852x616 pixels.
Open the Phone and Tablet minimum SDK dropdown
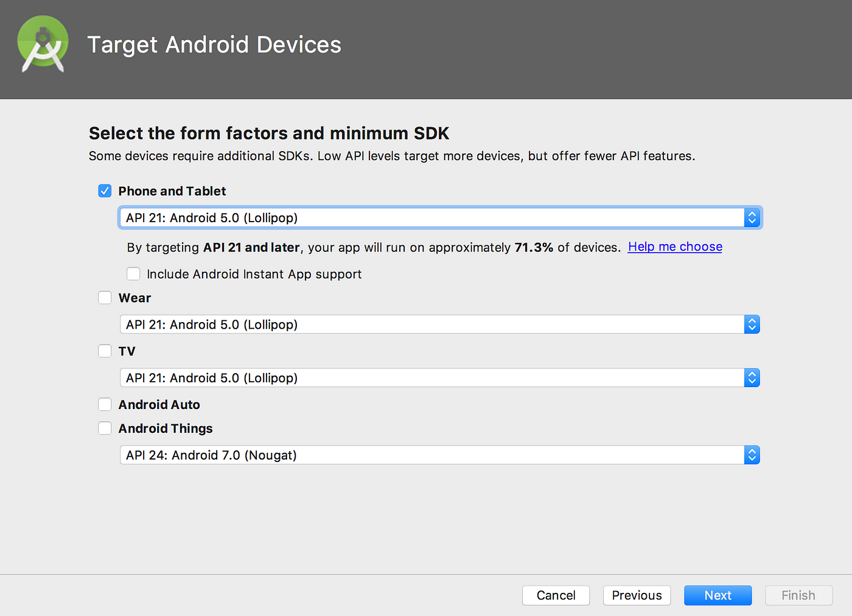(x=440, y=218)
